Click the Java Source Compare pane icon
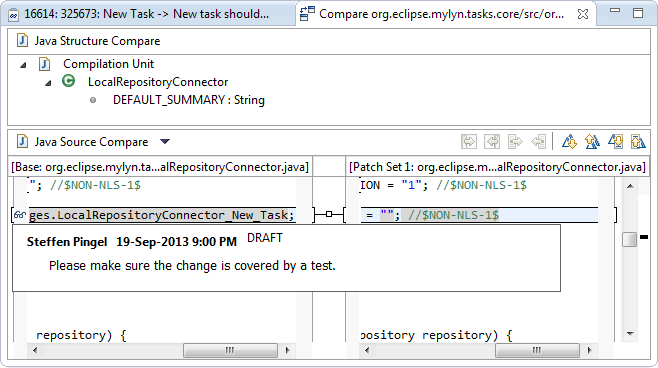658x368 pixels. pyautogui.click(x=22, y=142)
